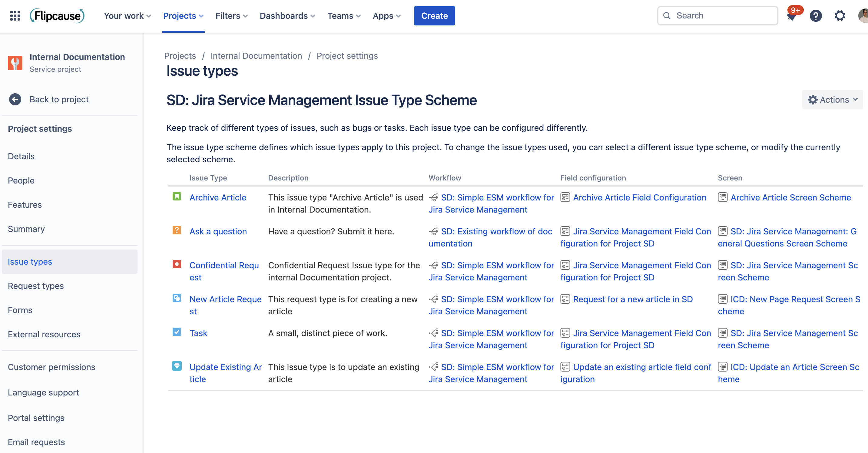
Task: Expand the Apps dropdown
Action: pyautogui.click(x=387, y=16)
